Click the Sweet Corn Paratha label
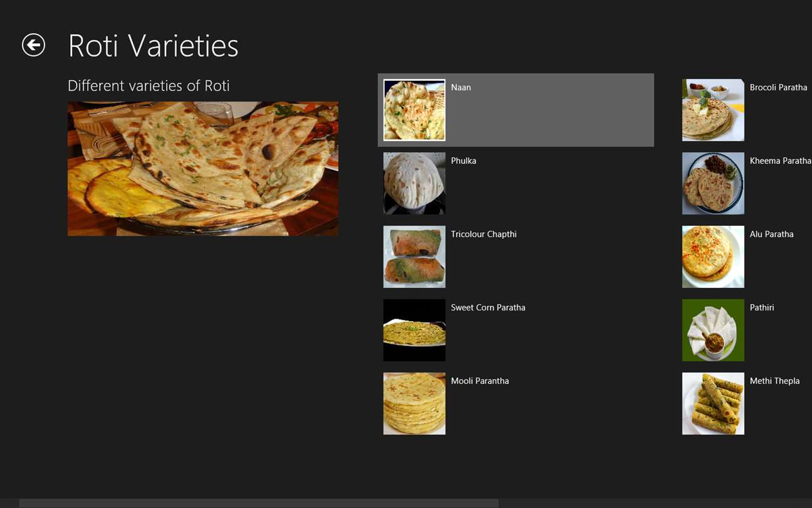Viewport: 812px width, 508px height. [x=488, y=307]
